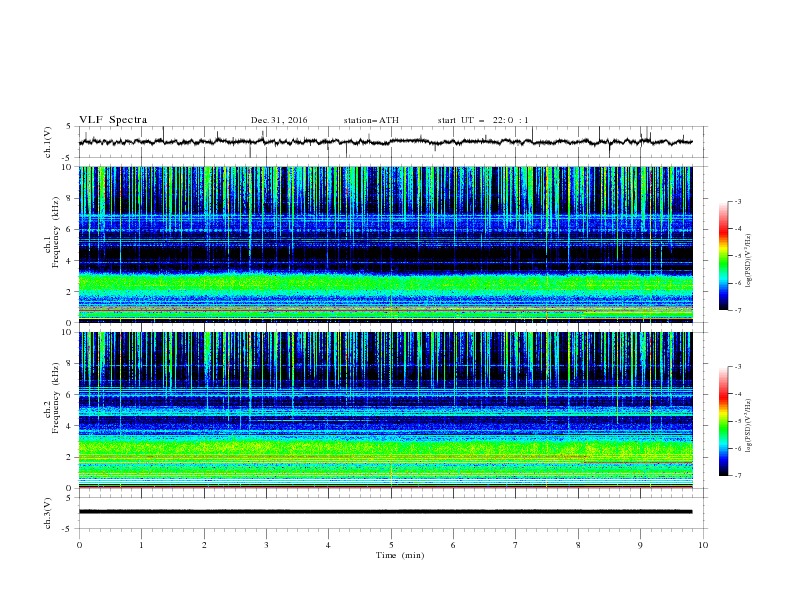Image resolution: width=792 pixels, height=612 pixels.
Task: Click the ch.1 voltage waveform trace panel
Action: [x=392, y=142]
